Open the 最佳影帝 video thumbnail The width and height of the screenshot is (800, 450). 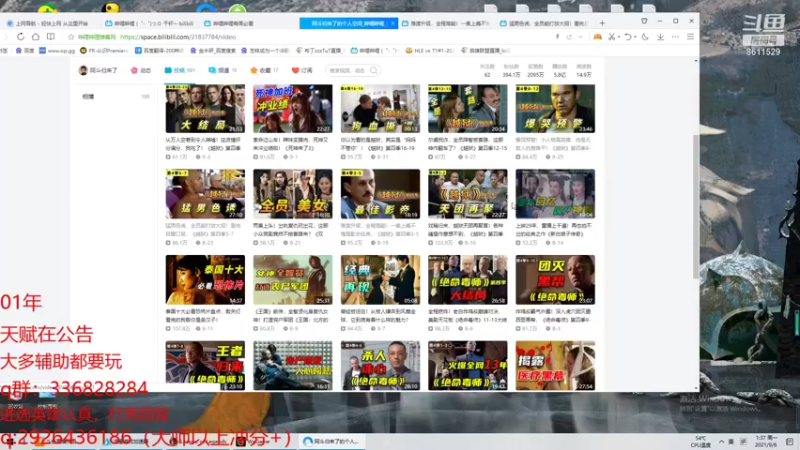pos(380,194)
